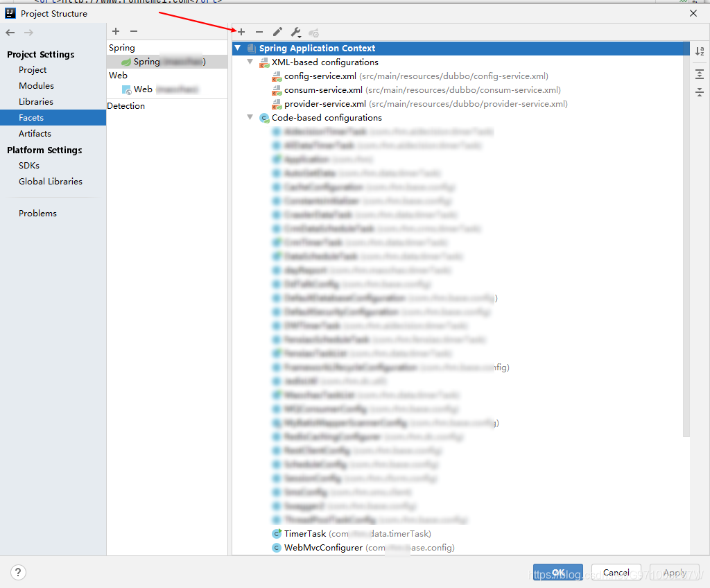The width and height of the screenshot is (710, 588).
Task: Select the Facets section in sidebar
Action: 33,117
